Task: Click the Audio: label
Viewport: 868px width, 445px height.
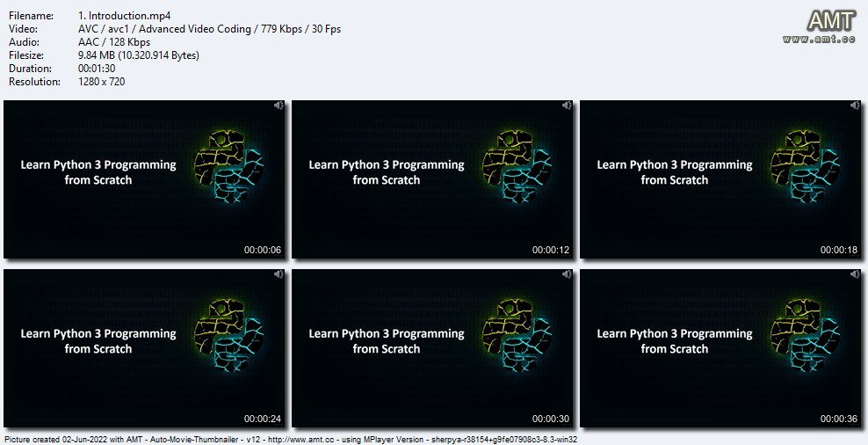Action: tap(24, 42)
